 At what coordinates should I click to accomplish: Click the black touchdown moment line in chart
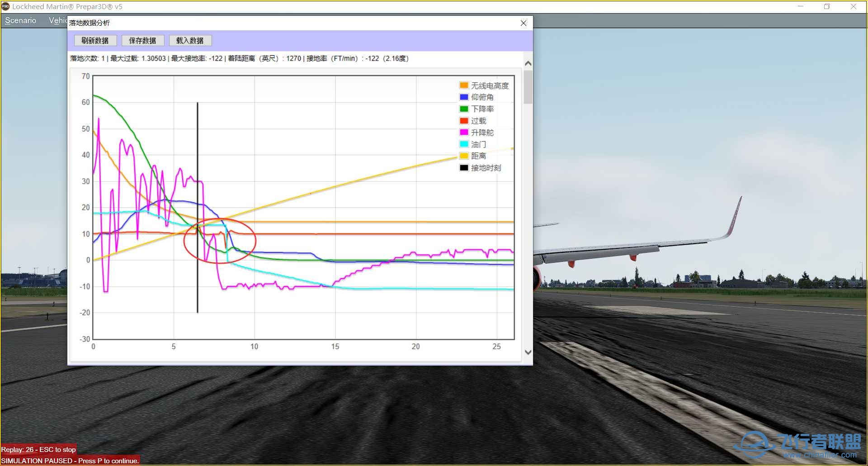pyautogui.click(x=198, y=207)
